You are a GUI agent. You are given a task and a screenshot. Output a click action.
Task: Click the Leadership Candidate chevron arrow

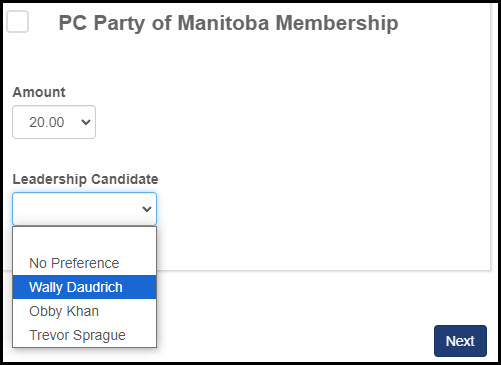[147, 209]
